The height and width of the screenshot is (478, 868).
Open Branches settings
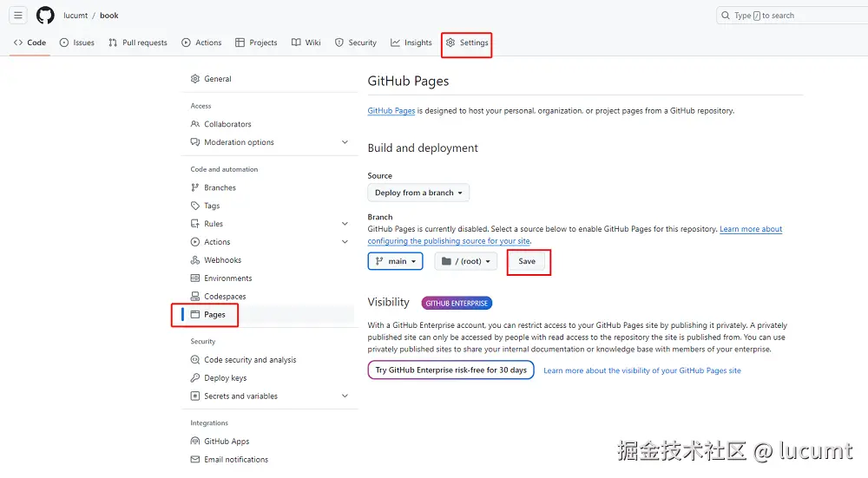pyautogui.click(x=220, y=187)
